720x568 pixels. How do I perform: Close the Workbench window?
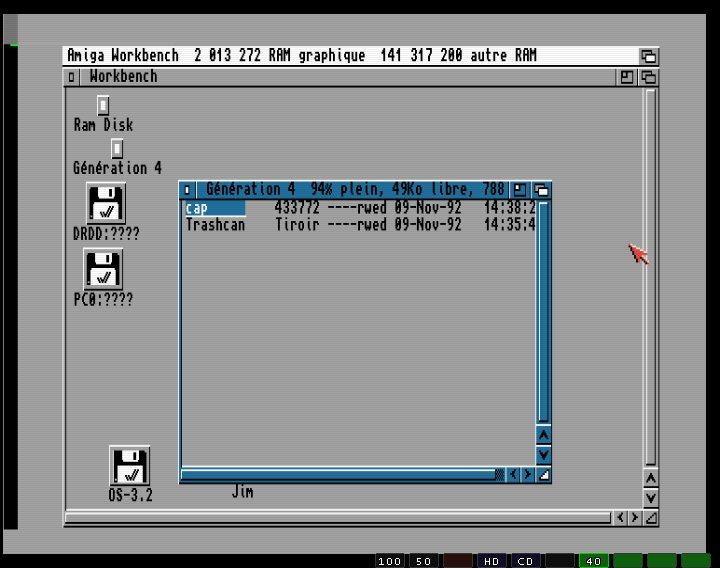coord(71,77)
